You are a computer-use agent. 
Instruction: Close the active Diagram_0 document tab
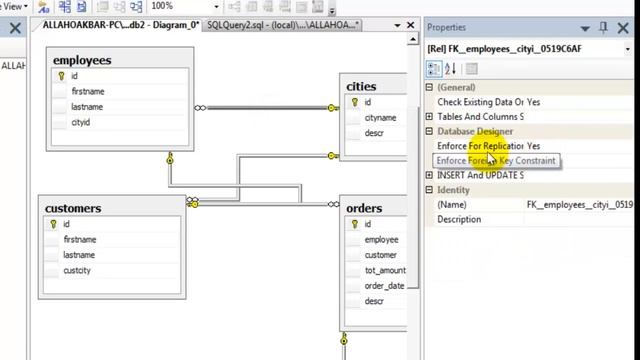point(411,25)
